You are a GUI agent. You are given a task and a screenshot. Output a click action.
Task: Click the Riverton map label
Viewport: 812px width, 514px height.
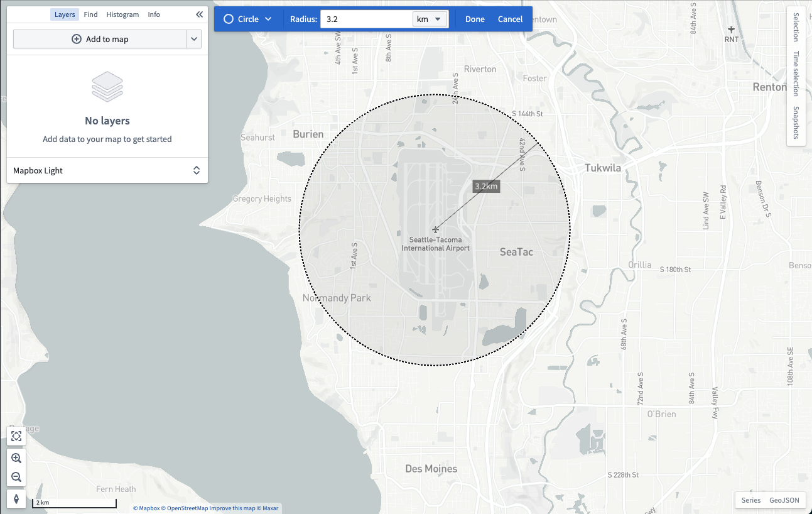coord(480,69)
